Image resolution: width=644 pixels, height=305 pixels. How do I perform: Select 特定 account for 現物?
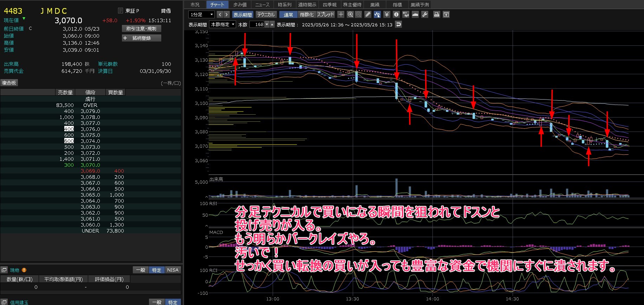click(x=156, y=270)
